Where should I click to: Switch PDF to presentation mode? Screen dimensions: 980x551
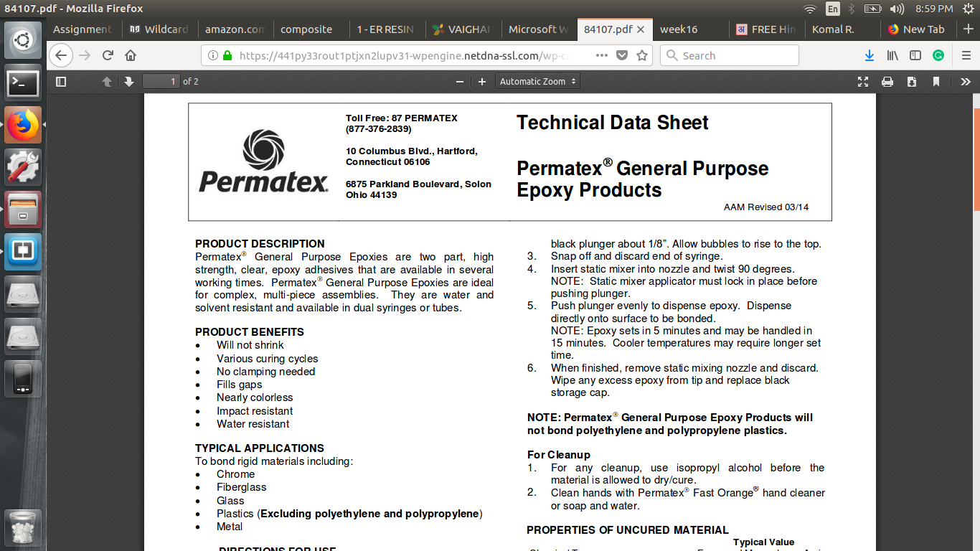click(x=863, y=82)
